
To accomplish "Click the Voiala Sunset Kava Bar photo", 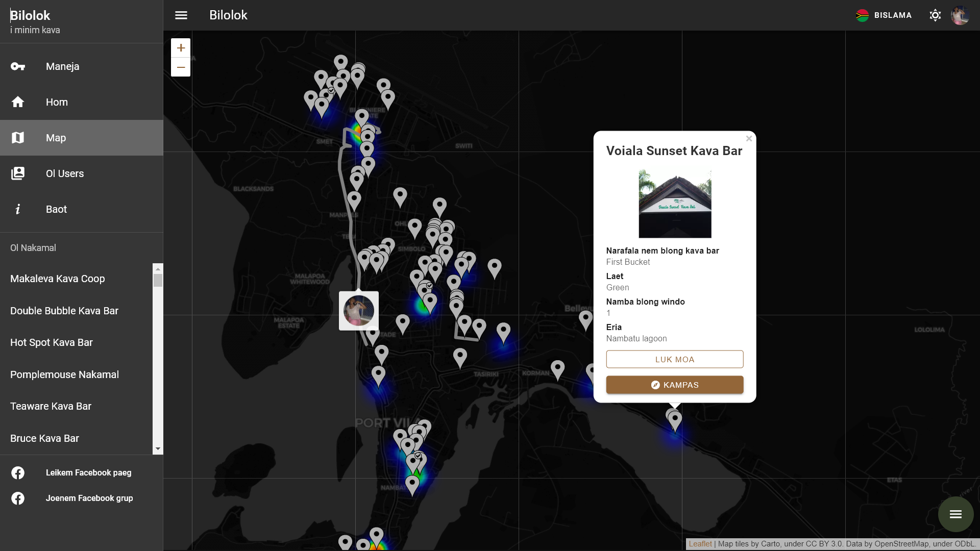I will point(675,204).
